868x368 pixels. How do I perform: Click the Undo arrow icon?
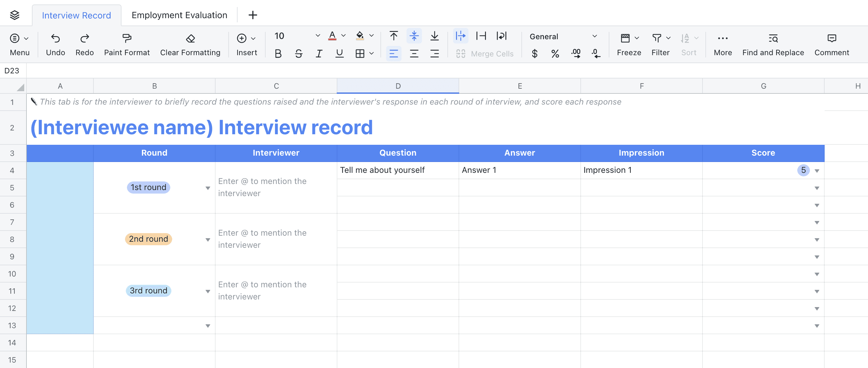(55, 38)
